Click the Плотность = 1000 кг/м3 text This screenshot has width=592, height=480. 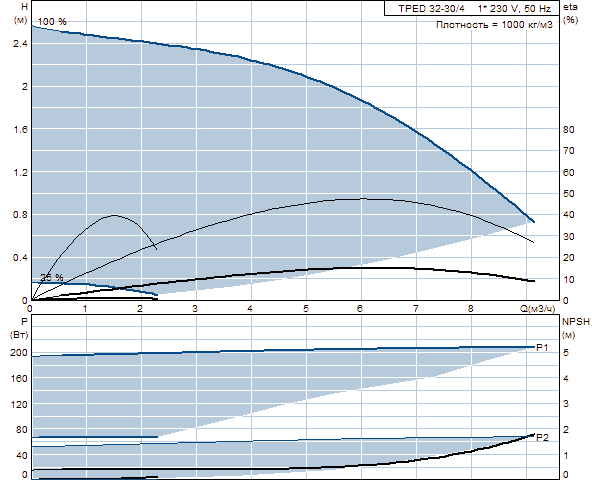(x=494, y=25)
